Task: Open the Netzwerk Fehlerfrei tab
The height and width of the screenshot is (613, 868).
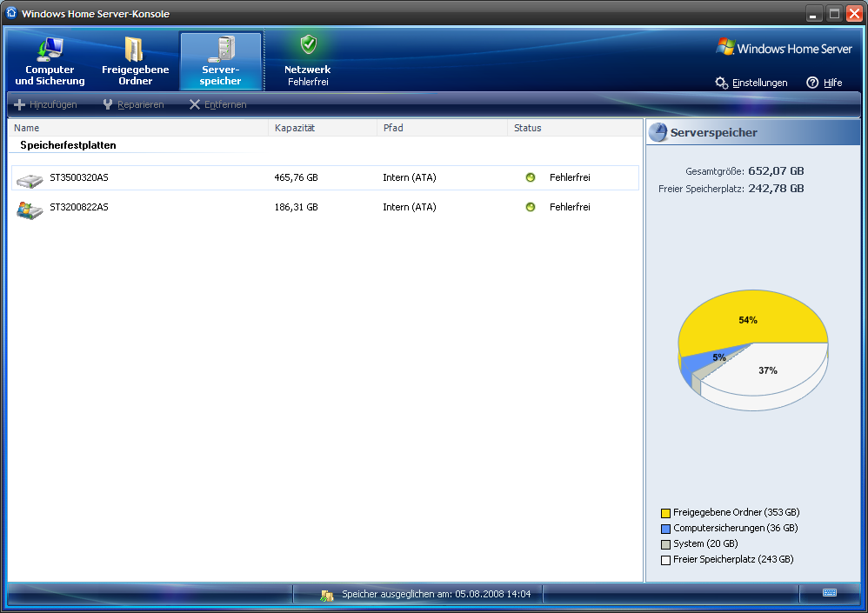Action: coord(308,62)
